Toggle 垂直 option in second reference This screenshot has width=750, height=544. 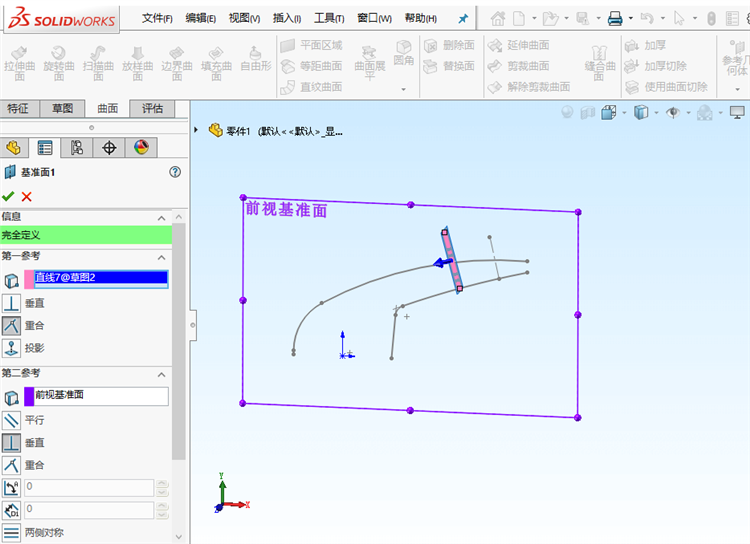[11, 443]
